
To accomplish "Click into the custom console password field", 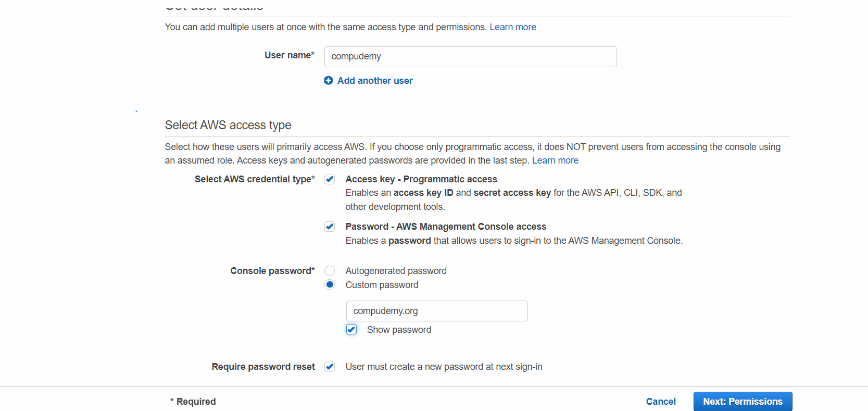I will click(x=436, y=311).
